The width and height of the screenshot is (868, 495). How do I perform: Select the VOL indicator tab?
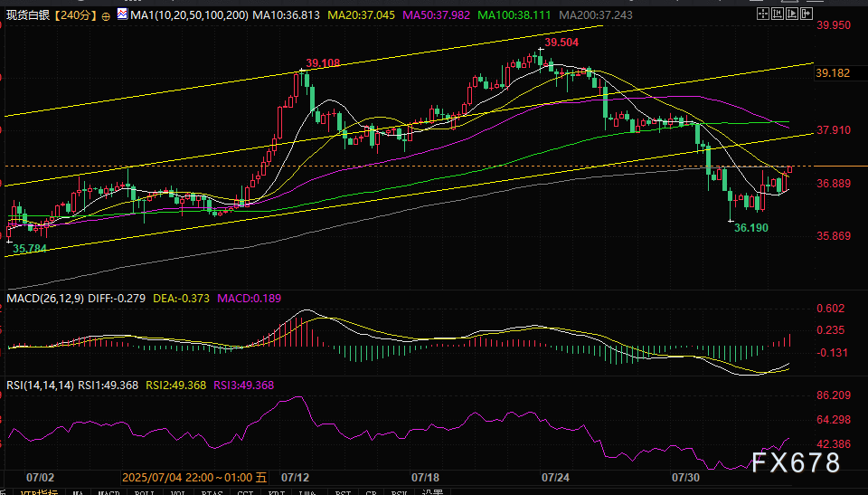click(x=177, y=492)
